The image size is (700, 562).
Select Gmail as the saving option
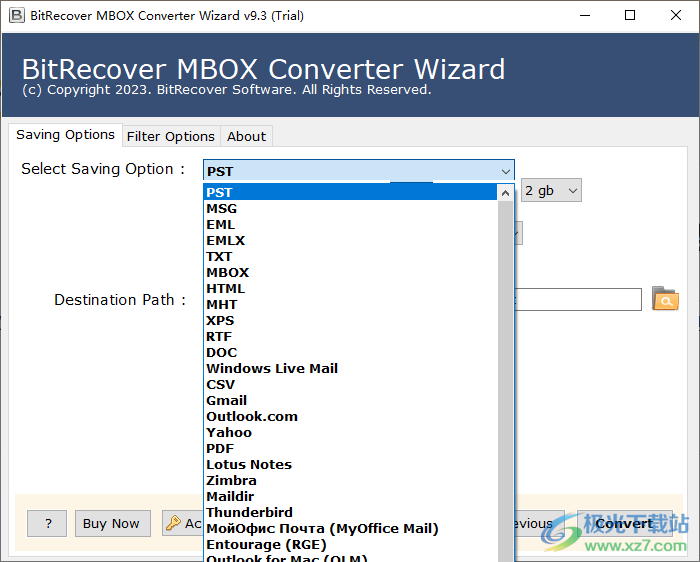[x=350, y=400]
